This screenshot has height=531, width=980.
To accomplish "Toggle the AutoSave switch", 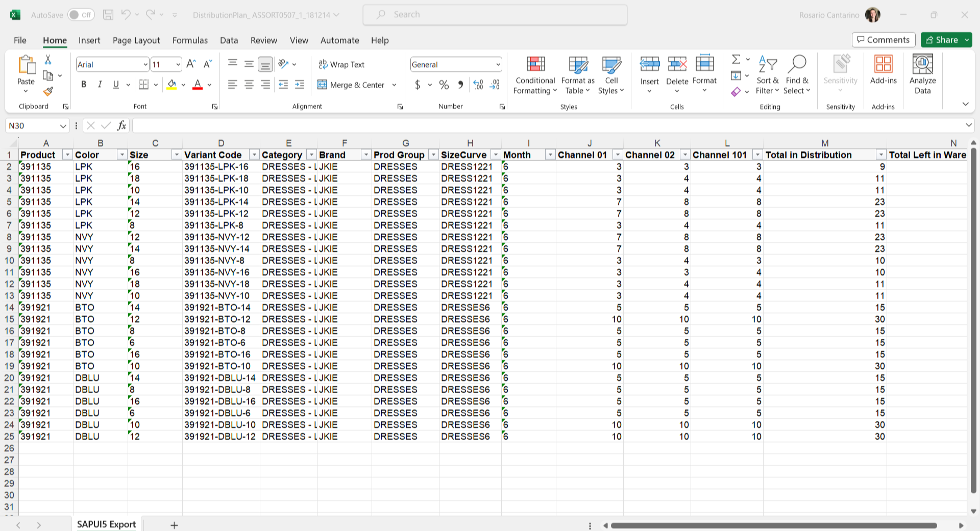I will [81, 15].
